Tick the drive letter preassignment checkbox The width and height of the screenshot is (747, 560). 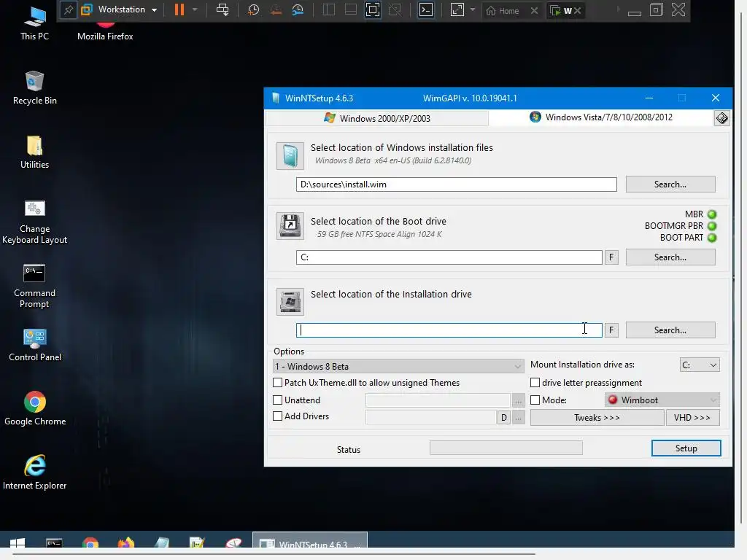click(x=535, y=382)
